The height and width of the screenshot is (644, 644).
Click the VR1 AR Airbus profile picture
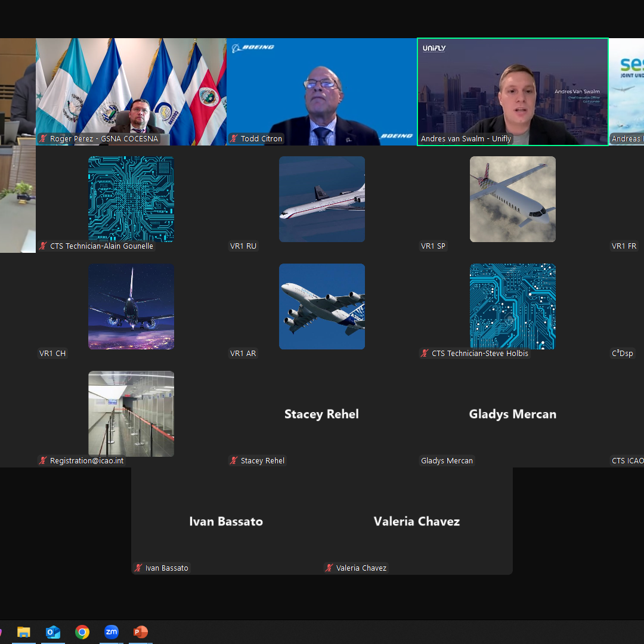click(322, 306)
